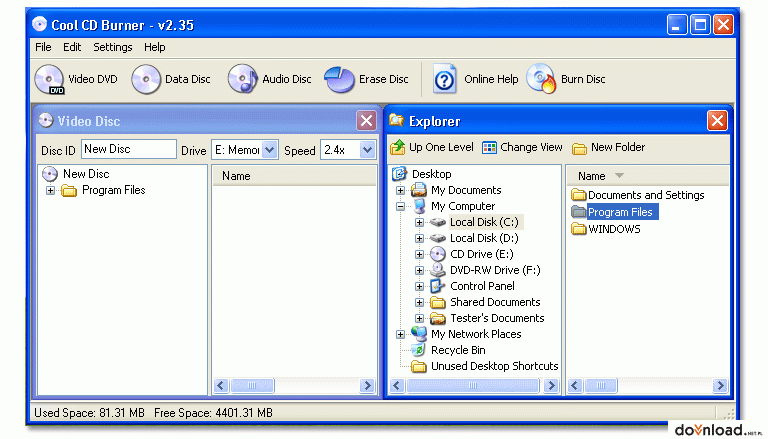Select the New Disc root node
Image resolution: width=768 pixels, height=439 pixels.
tap(76, 174)
